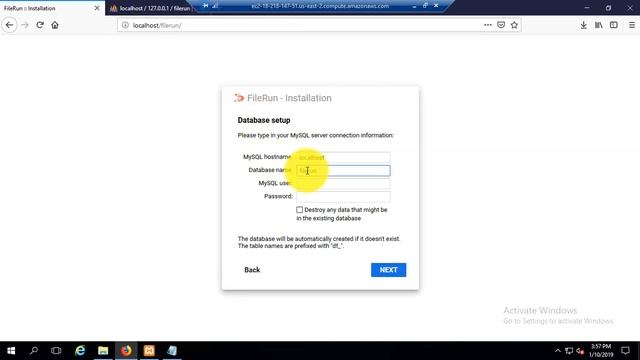Reload the FileRun installation page
The width and height of the screenshot is (640, 360).
(x=40, y=25)
